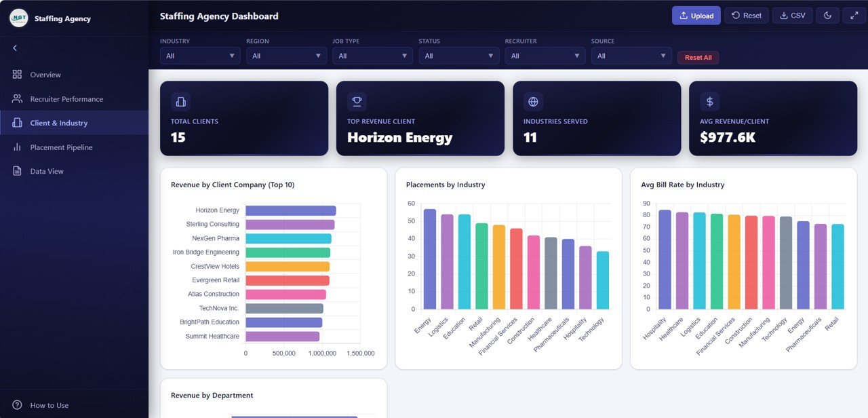Screen dimensions: 868x418
Task: Click the Reset All button
Action: pyautogui.click(x=698, y=57)
